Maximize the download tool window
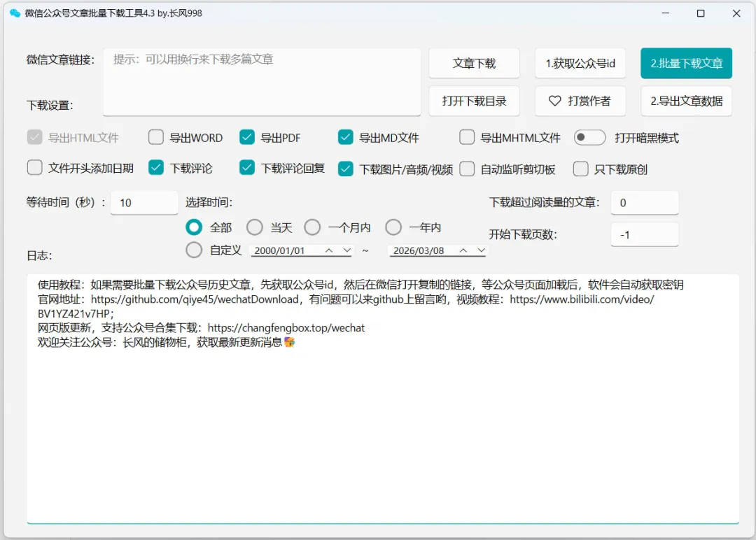Image resolution: width=756 pixels, height=540 pixels. coord(701,13)
